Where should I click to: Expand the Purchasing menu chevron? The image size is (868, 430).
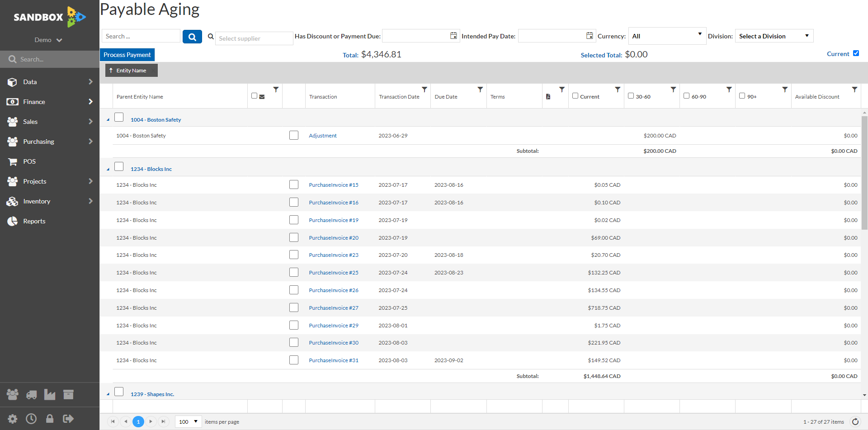pyautogui.click(x=90, y=142)
